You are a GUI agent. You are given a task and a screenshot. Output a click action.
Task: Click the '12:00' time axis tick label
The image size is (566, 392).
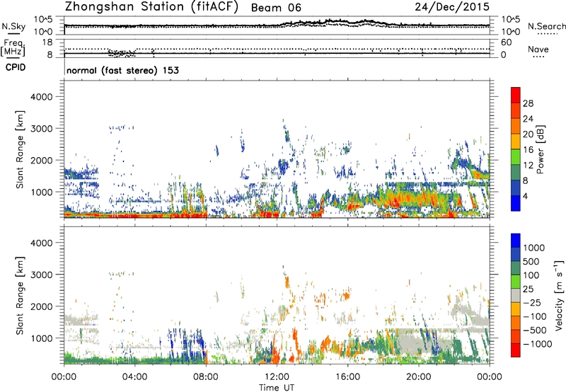coord(277,377)
